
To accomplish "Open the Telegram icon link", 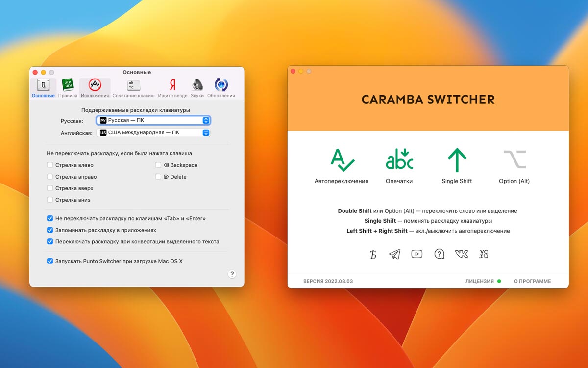I will point(395,254).
